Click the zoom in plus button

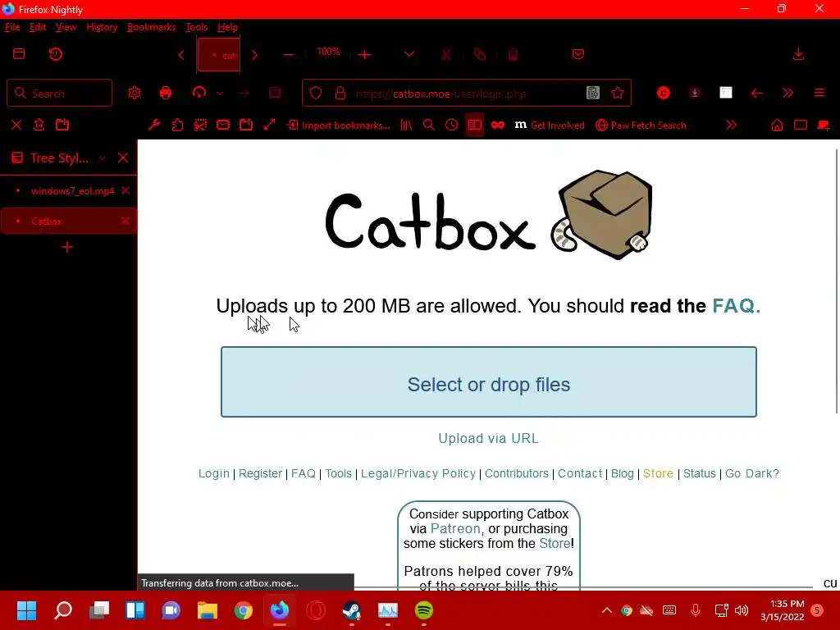tap(365, 55)
